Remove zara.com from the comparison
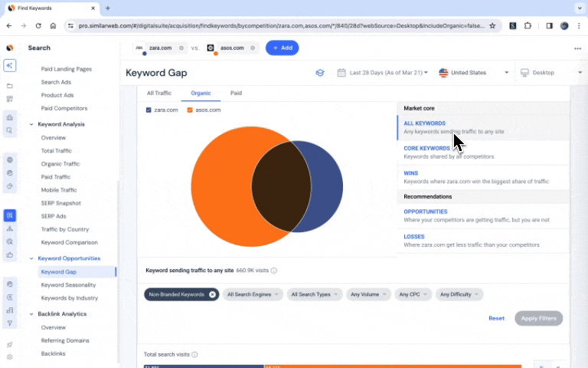588x368 pixels. click(181, 48)
